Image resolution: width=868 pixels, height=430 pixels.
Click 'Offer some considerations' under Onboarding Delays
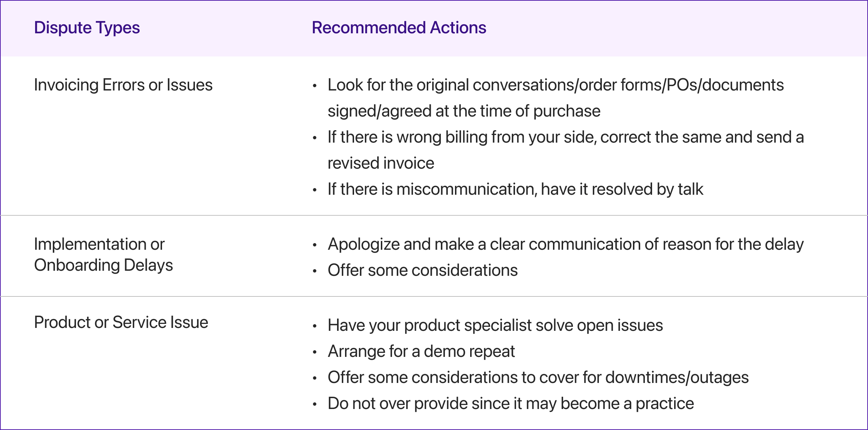[422, 270]
